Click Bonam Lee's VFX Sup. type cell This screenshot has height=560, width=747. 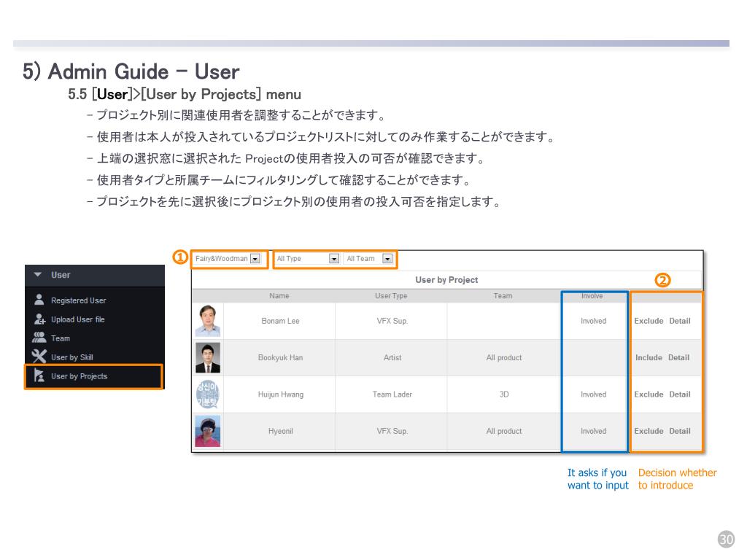tap(392, 321)
